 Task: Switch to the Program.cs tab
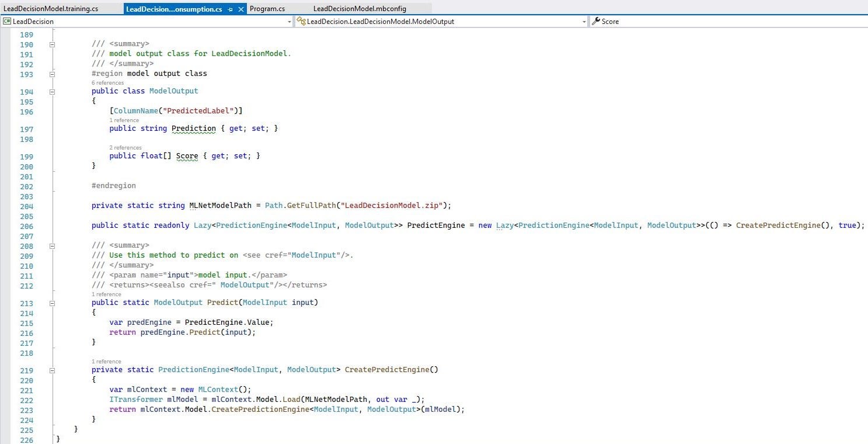[267, 9]
